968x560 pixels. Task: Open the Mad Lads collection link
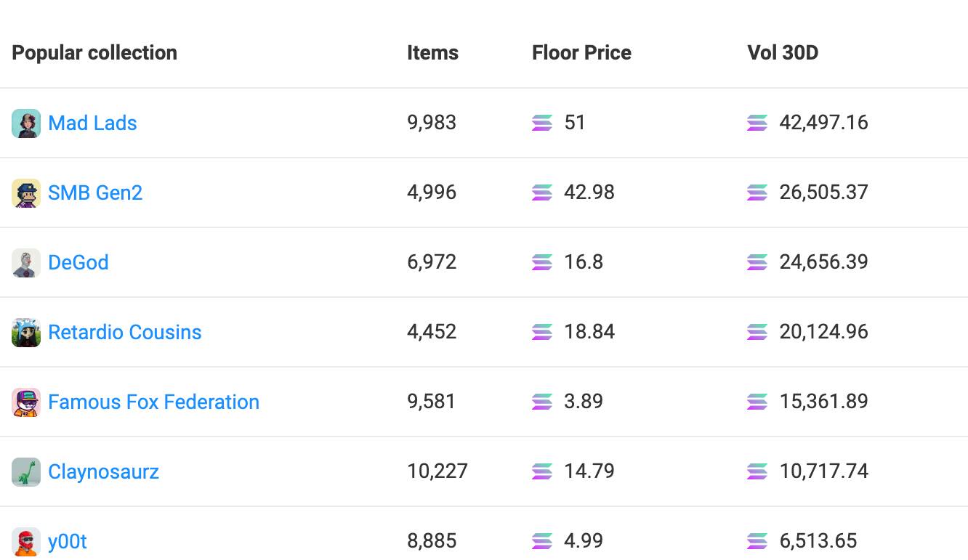click(x=92, y=123)
